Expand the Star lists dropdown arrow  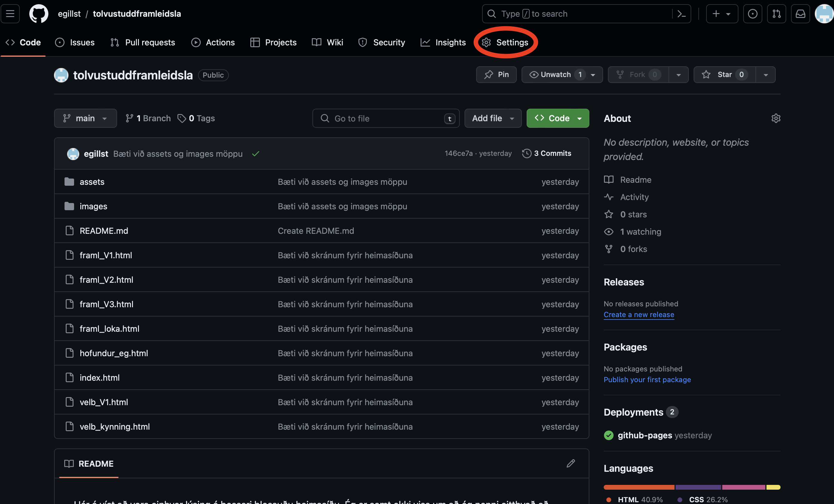(766, 75)
